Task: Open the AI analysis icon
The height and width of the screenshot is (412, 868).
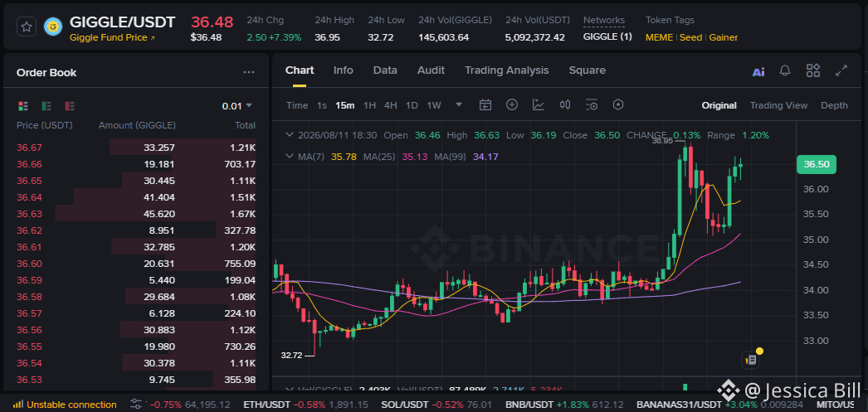Action: point(758,71)
